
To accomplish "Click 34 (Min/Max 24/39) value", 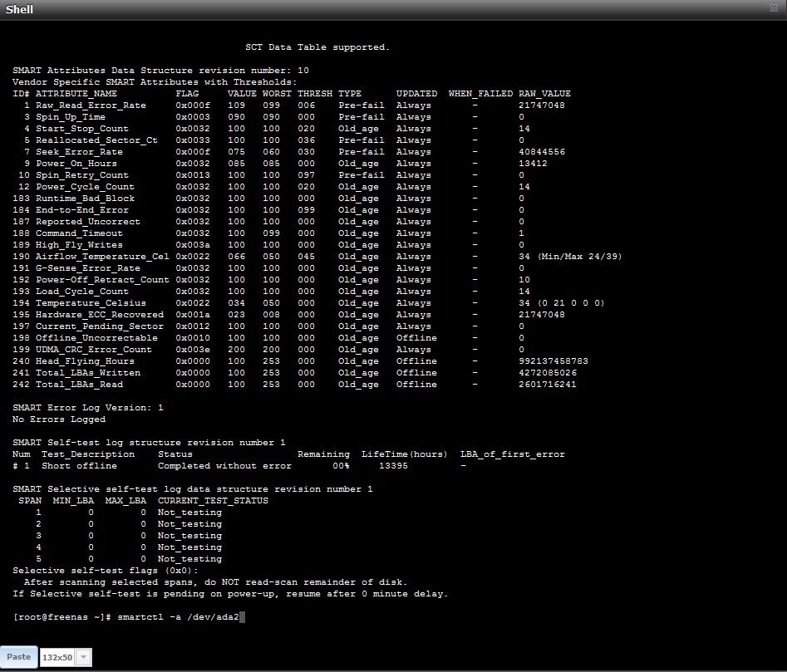I will [570, 257].
